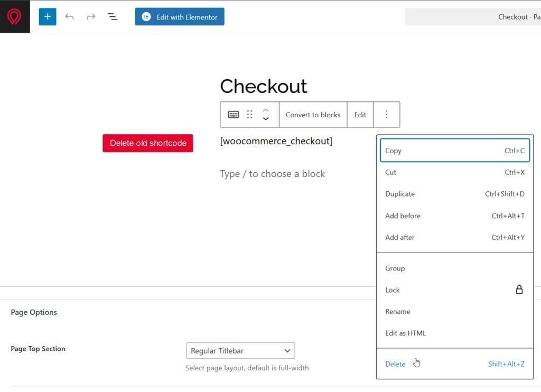The image size is (541, 392).
Task: Choose Edit as HTML option
Action: (405, 333)
